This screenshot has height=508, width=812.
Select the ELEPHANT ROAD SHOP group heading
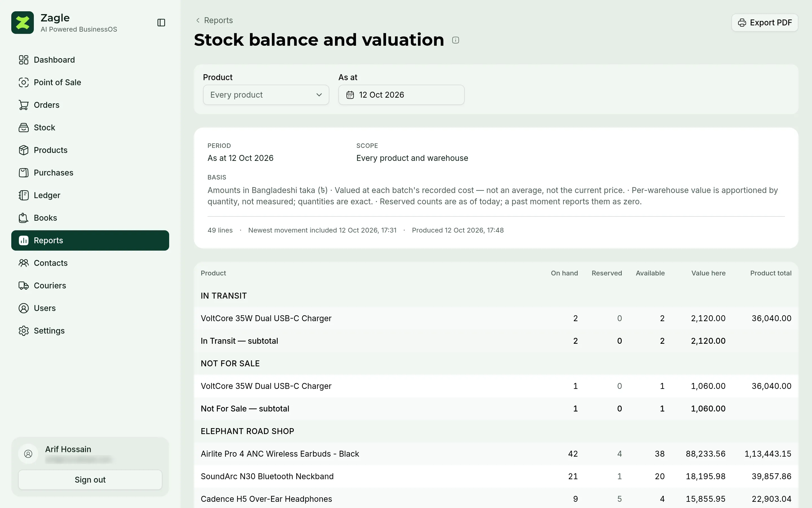click(x=247, y=431)
